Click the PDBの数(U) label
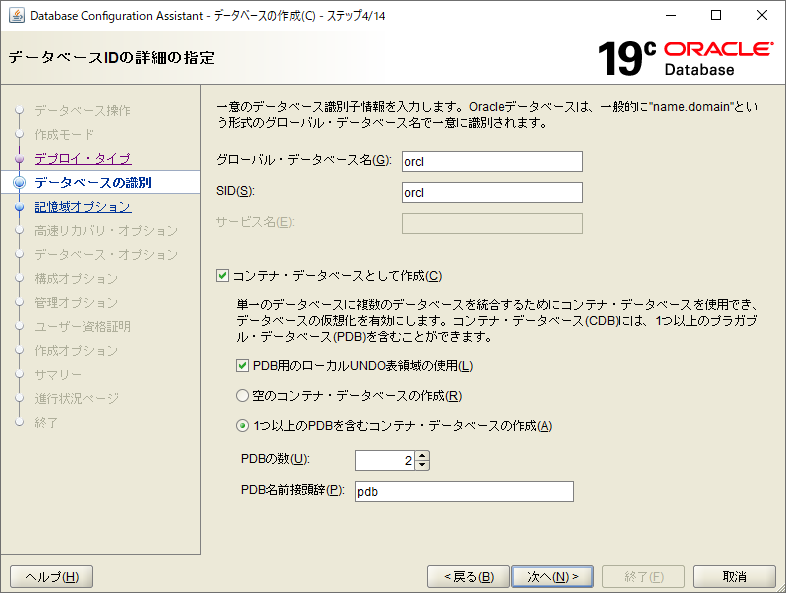Screen dimensions: 786x593 (x=275, y=459)
